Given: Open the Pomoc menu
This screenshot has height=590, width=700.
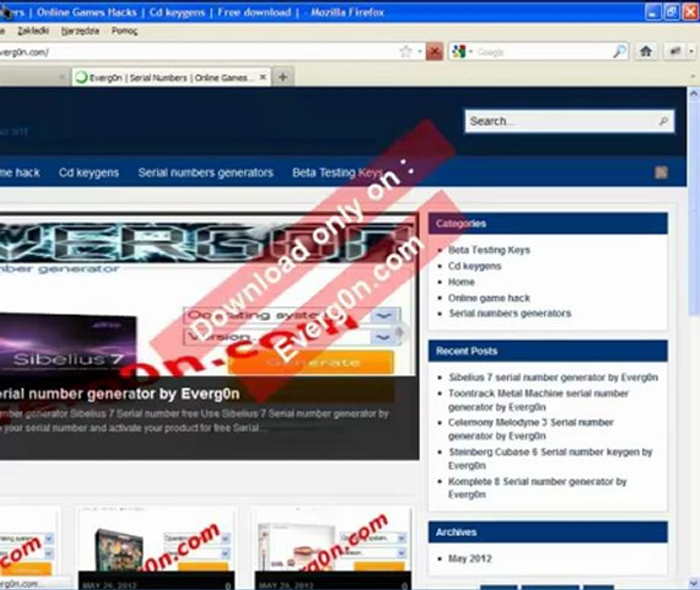Looking at the screenshot, I should 124,31.
